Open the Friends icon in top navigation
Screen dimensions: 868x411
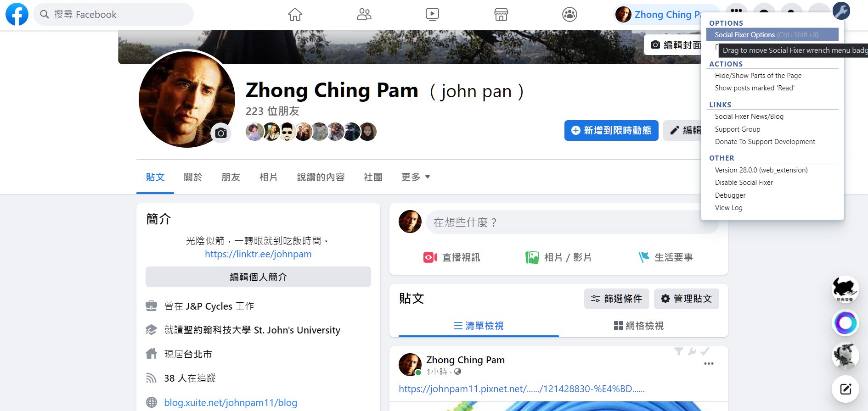click(364, 15)
